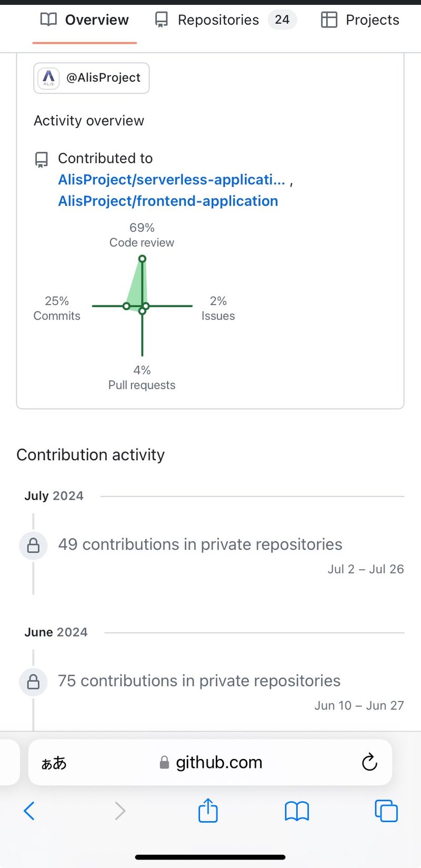Tap the 24 repositories count badge
The height and width of the screenshot is (868, 421).
pyautogui.click(x=282, y=20)
